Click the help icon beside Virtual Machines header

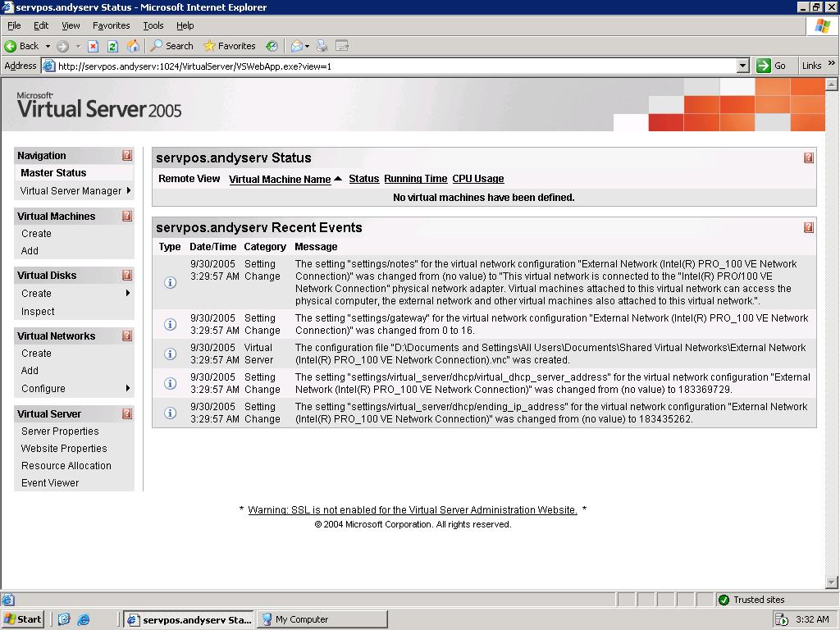click(x=127, y=216)
